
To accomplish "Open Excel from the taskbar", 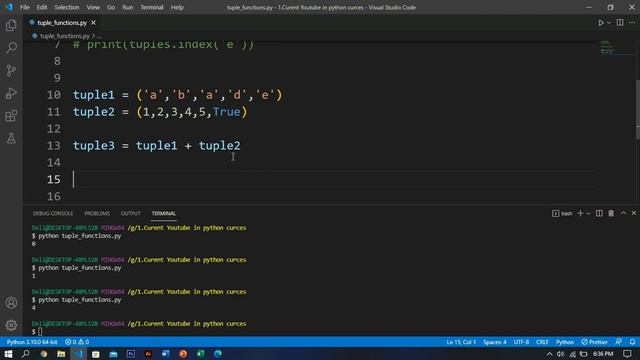I will tap(200, 353).
